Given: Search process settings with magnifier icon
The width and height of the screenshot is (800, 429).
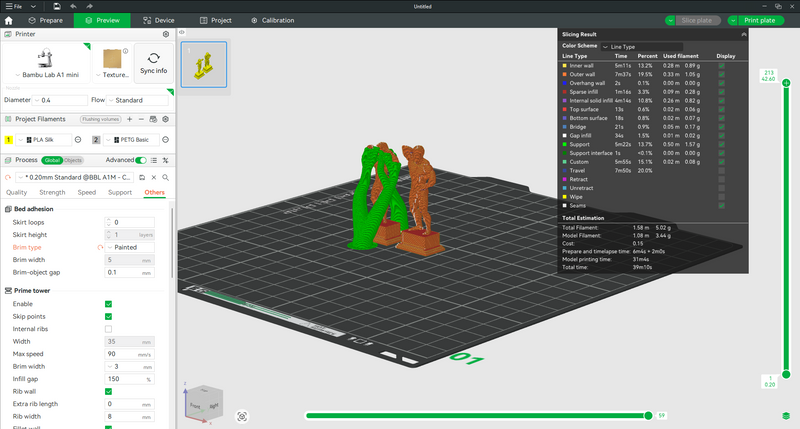Looking at the screenshot, I should coord(166,178).
